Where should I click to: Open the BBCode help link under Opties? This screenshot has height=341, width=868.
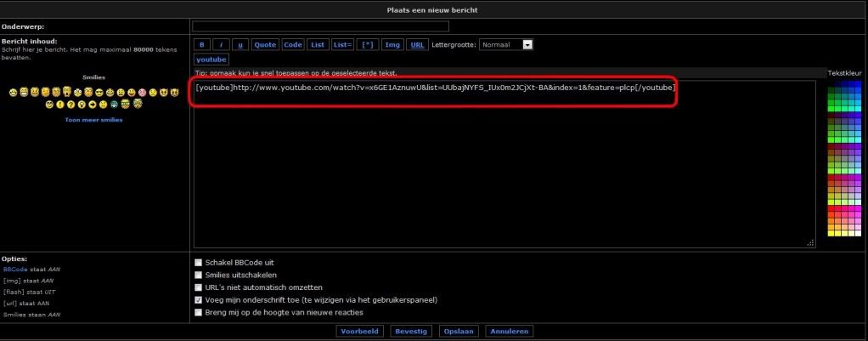[15, 270]
